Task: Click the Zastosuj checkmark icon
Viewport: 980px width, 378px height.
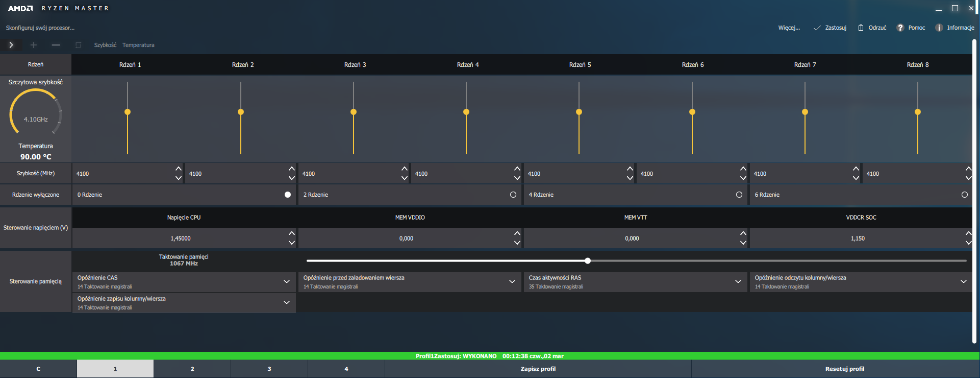Action: [x=817, y=28]
